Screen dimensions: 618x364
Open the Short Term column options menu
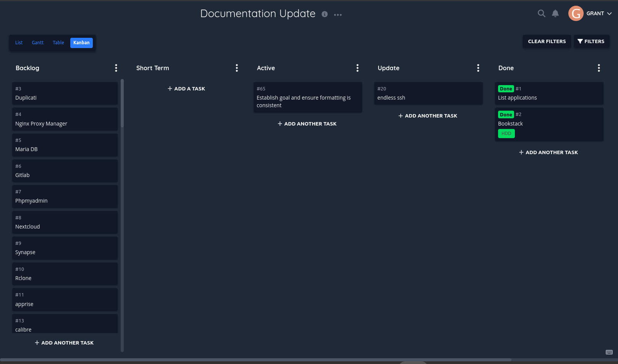tap(237, 68)
